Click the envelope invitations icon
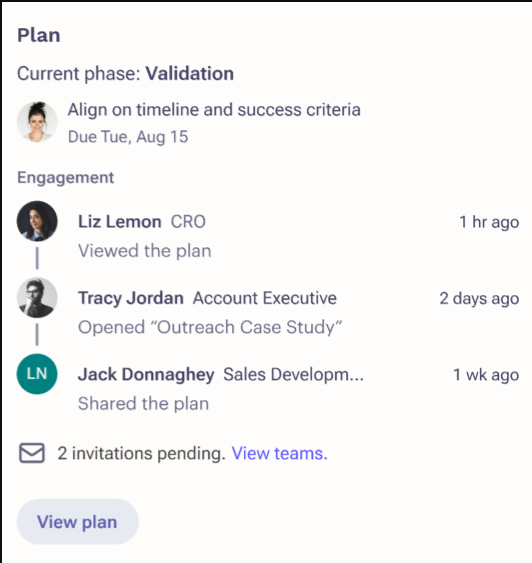Viewport: 532px width, 563px height. (32, 453)
